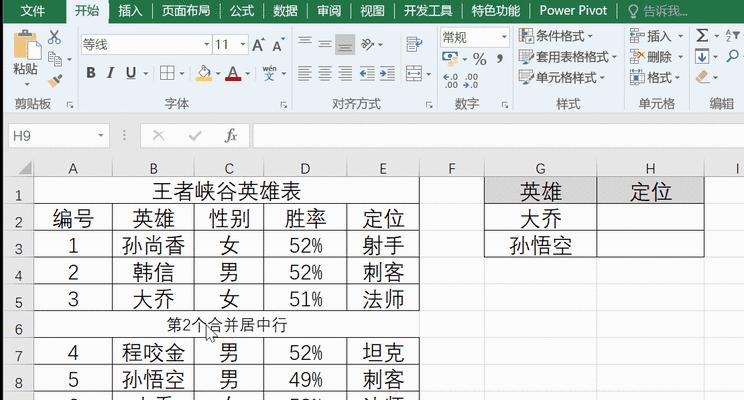Viewport: 744px width, 400px height.
Task: Toggle italic formatting
Action: click(x=111, y=73)
